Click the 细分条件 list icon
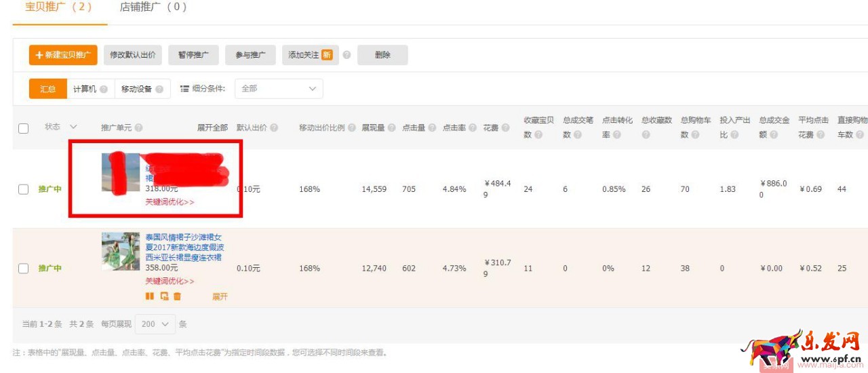Screen dimensions: 868x373 click(x=184, y=89)
